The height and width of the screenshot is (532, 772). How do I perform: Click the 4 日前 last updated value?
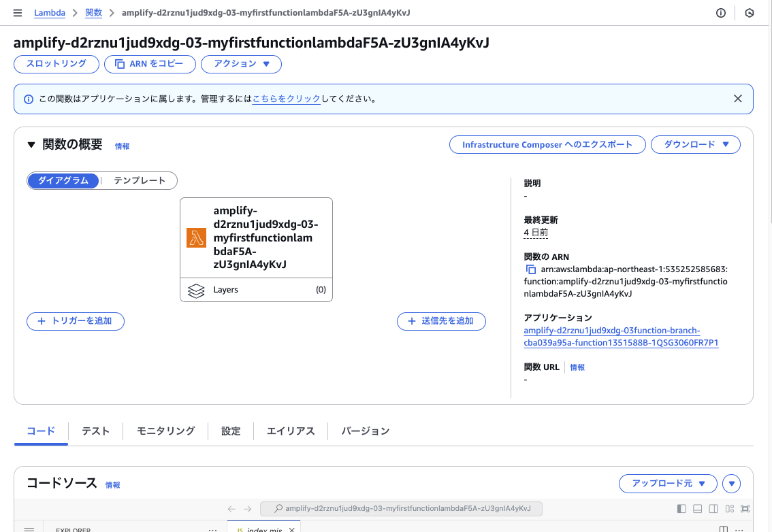[x=536, y=232]
